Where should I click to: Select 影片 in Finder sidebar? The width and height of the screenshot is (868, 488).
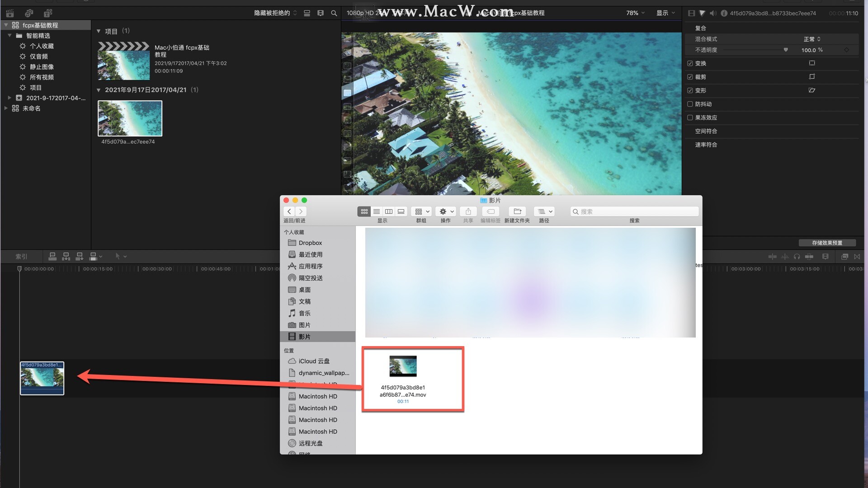(x=304, y=337)
